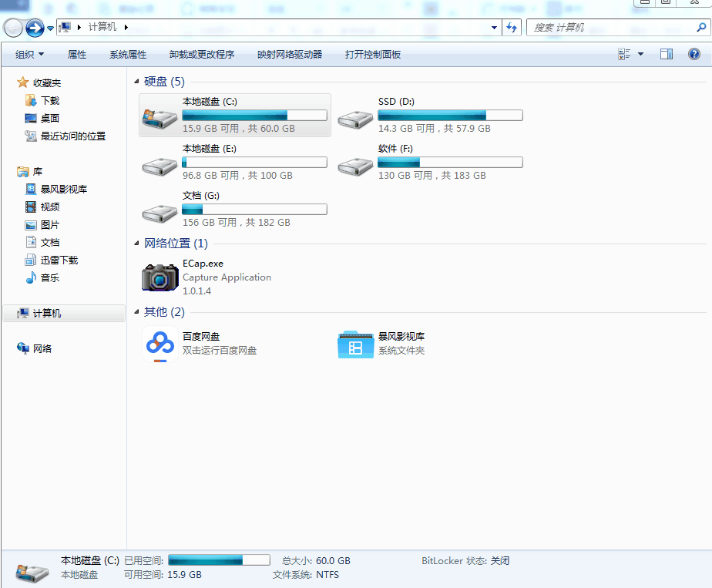Click the 软件 (F:) usage bar
The image size is (712, 588).
(x=450, y=163)
